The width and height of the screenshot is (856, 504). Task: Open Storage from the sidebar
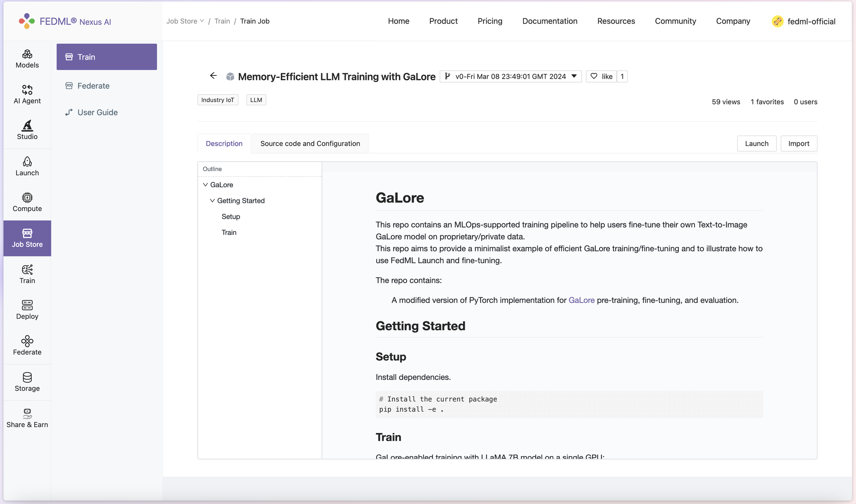[27, 382]
